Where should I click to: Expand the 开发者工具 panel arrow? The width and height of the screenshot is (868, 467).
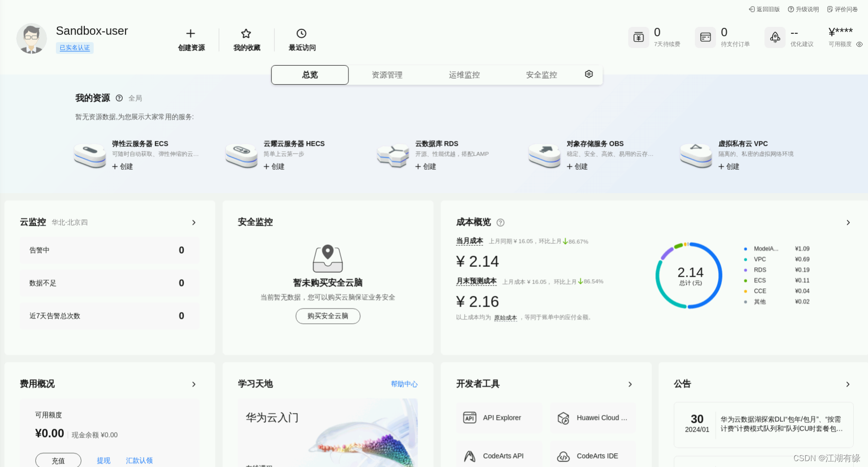click(630, 384)
